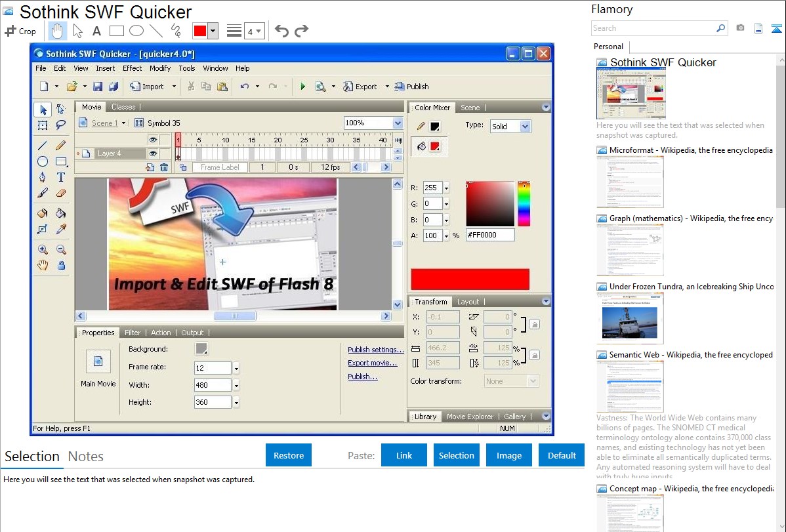Select the Text tool in the tools panel
Screen dimensions: 786x532
coord(61,177)
